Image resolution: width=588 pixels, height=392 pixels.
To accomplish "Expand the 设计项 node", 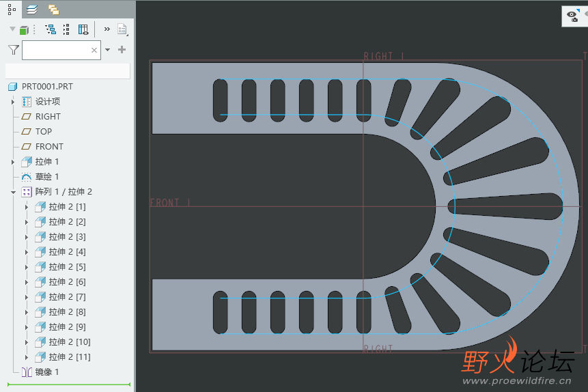I will [13, 102].
